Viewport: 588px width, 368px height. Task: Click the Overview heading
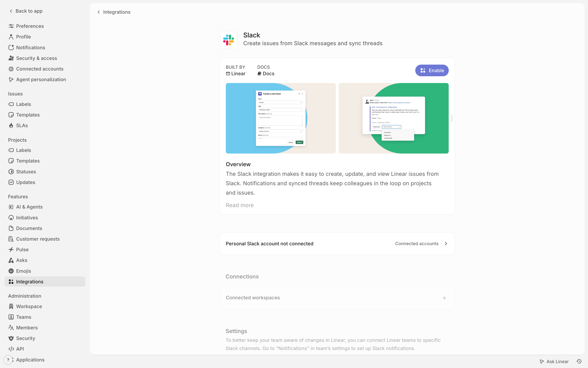tap(238, 164)
